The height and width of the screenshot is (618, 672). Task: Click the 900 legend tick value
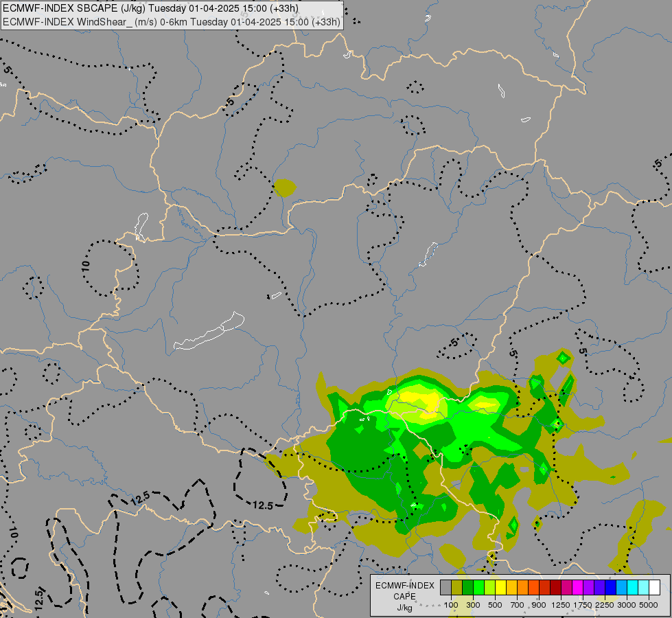point(539,605)
